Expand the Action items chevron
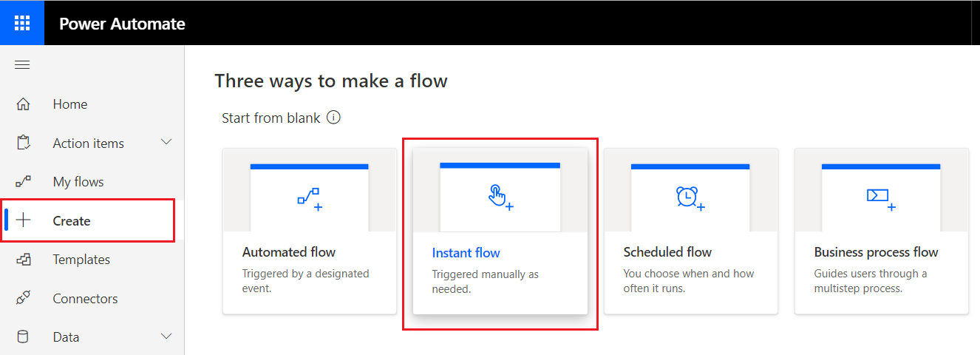This screenshot has width=980, height=355. click(x=166, y=142)
